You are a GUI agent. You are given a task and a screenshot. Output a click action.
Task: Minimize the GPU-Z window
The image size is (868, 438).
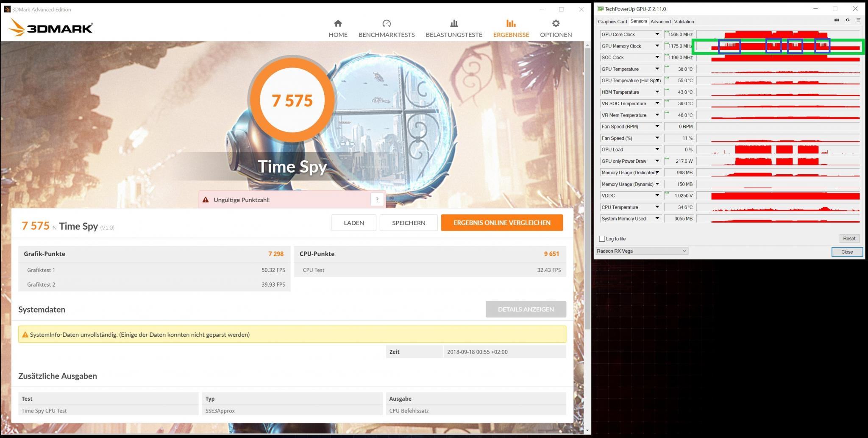click(815, 8)
